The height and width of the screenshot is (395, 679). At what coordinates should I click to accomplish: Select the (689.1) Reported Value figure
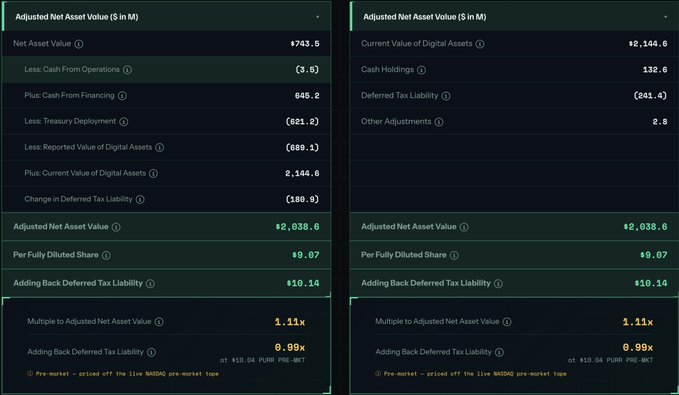pyautogui.click(x=302, y=148)
